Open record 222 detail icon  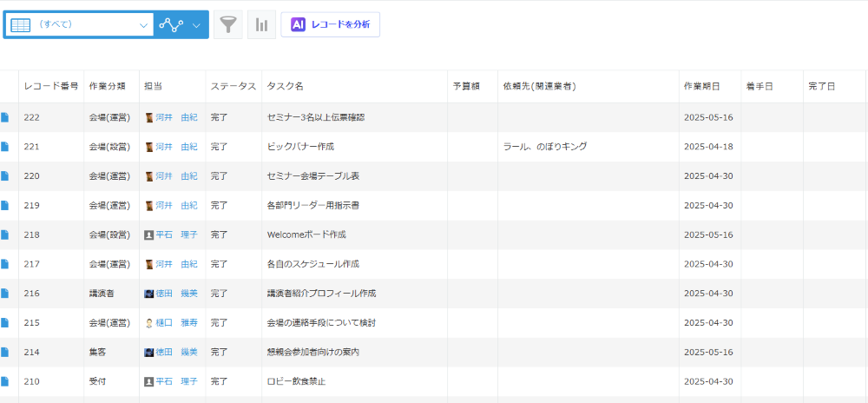[5, 117]
